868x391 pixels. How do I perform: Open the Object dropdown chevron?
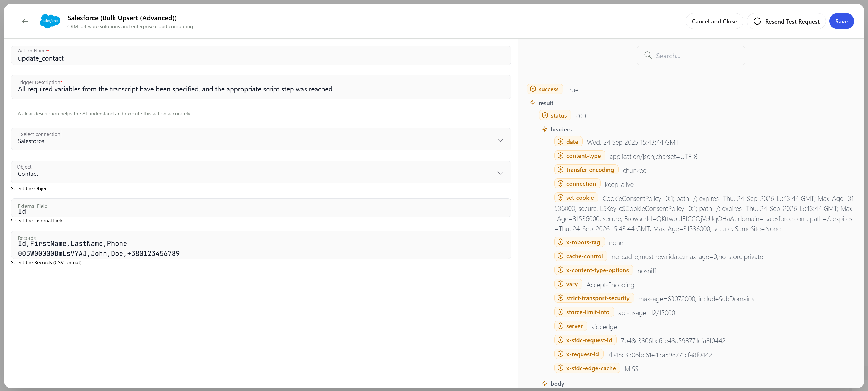pyautogui.click(x=500, y=173)
